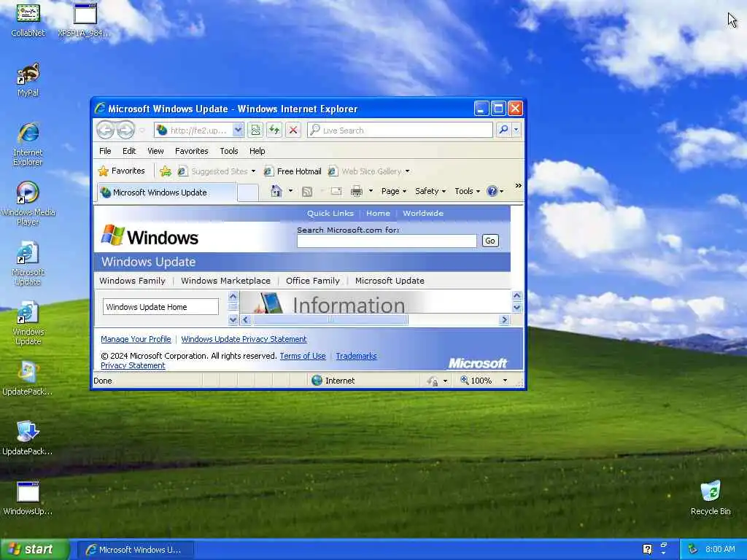Open Windows Update Privacy Statement link
The height and width of the screenshot is (560, 747).
244,339
